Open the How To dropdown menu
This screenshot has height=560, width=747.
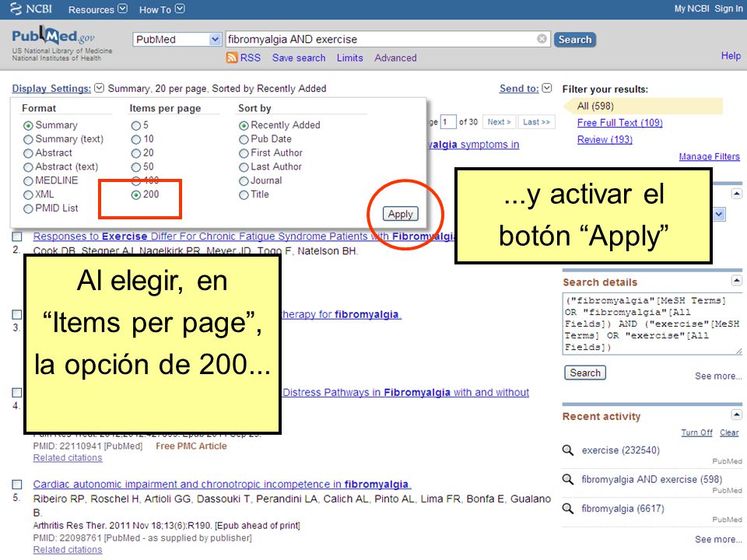tap(162, 9)
